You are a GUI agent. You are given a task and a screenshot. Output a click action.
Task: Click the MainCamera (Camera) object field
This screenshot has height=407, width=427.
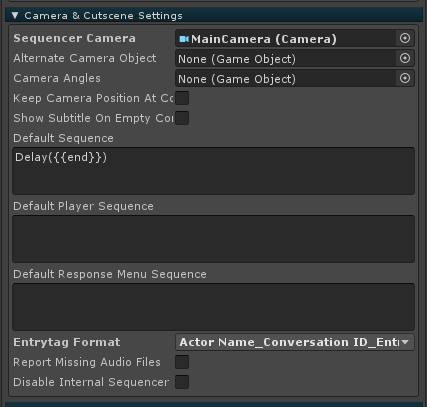[295, 39]
